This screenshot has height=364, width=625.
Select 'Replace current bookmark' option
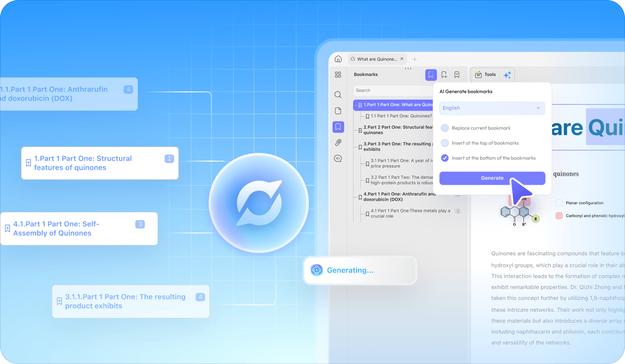[476, 128]
